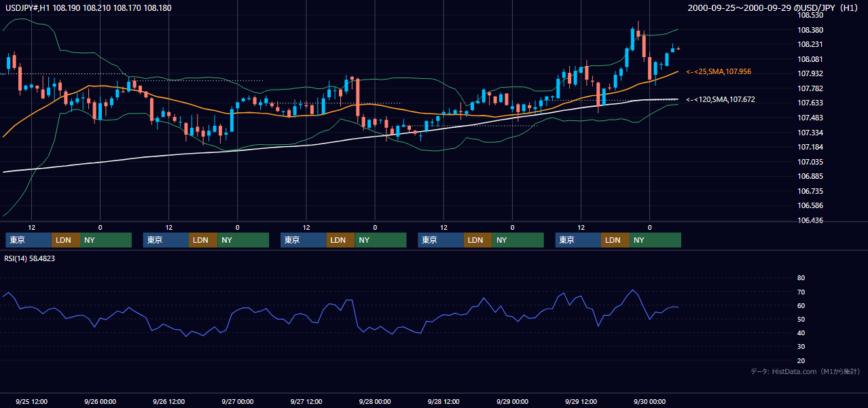Click price axis value 107.932
868x408 pixels.
point(812,73)
